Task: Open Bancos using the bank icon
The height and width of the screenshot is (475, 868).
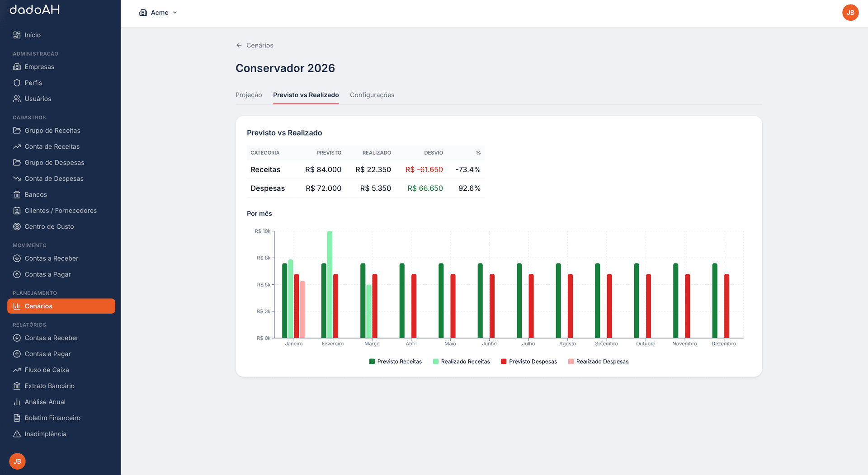Action: (17, 195)
